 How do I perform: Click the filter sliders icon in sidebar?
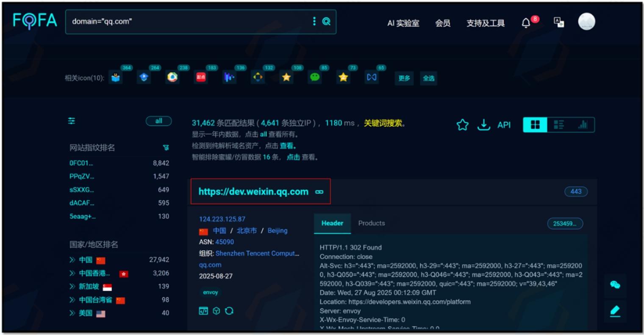pyautogui.click(x=72, y=121)
